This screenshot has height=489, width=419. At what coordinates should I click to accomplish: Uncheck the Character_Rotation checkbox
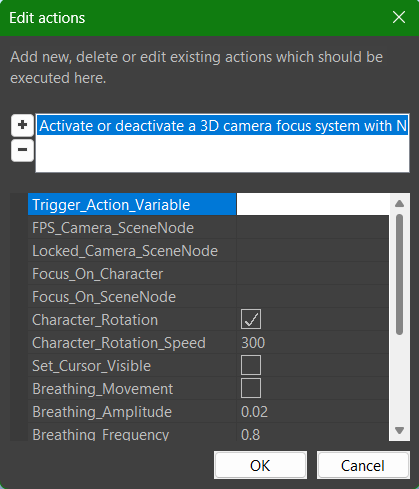click(251, 319)
